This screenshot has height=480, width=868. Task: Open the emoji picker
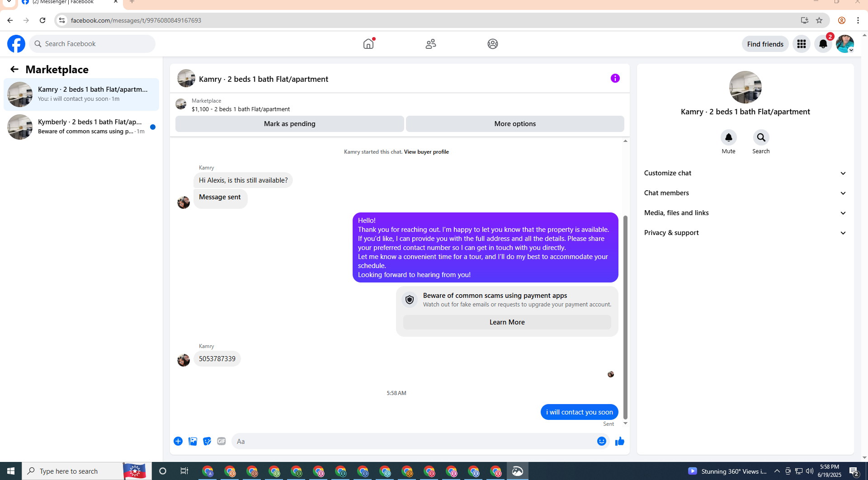pos(602,441)
